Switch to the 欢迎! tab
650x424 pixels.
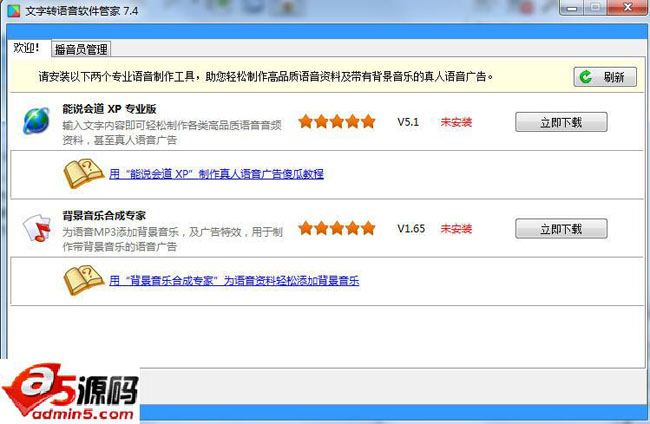pos(27,48)
